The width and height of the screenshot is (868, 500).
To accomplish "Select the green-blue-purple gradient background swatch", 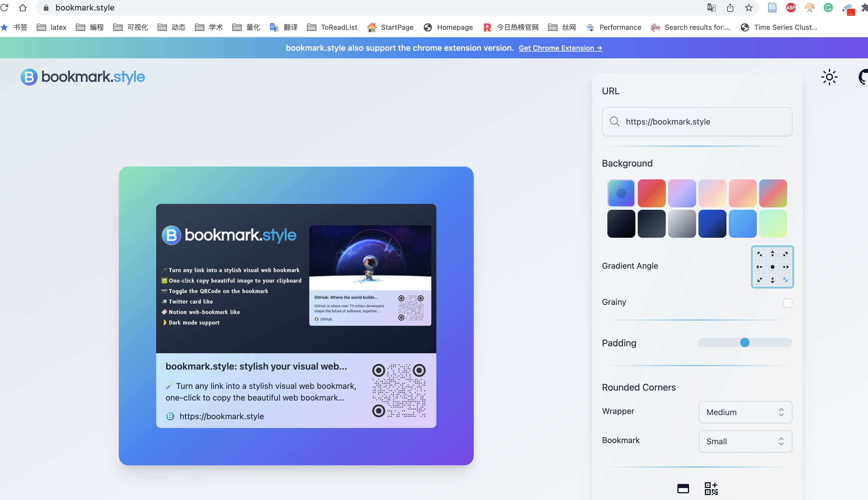I will [x=621, y=193].
